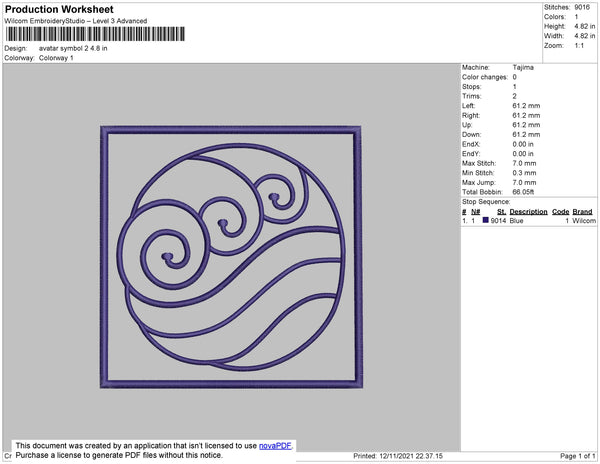The height and width of the screenshot is (464, 600).
Task: Select the Trims label
Action: [x=471, y=96]
